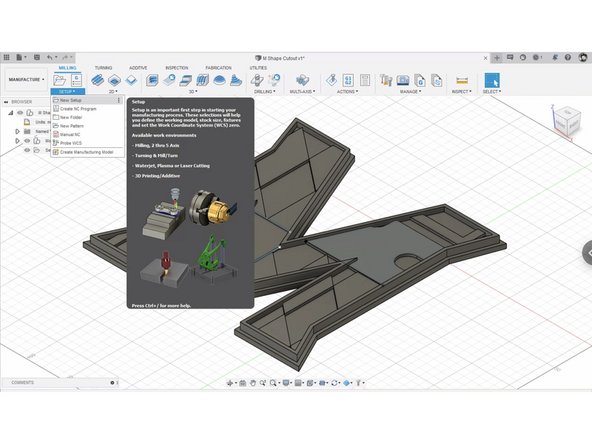Click the COMMENTS panel header
Image resolution: width=592 pixels, height=444 pixels.
point(60,382)
